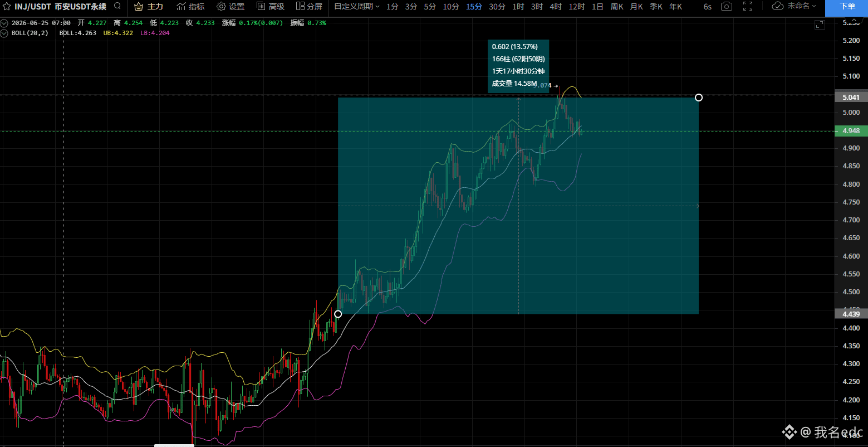
Task: Open 设置 chart settings
Action: click(x=231, y=7)
